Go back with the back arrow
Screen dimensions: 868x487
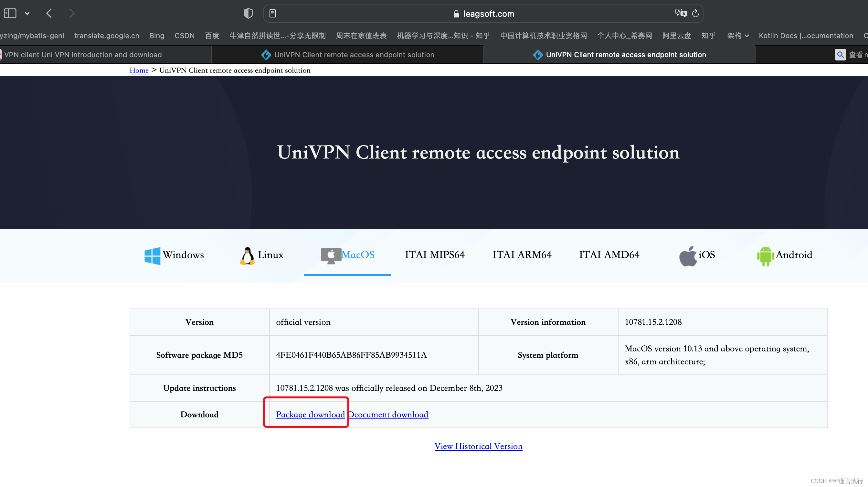tap(49, 14)
